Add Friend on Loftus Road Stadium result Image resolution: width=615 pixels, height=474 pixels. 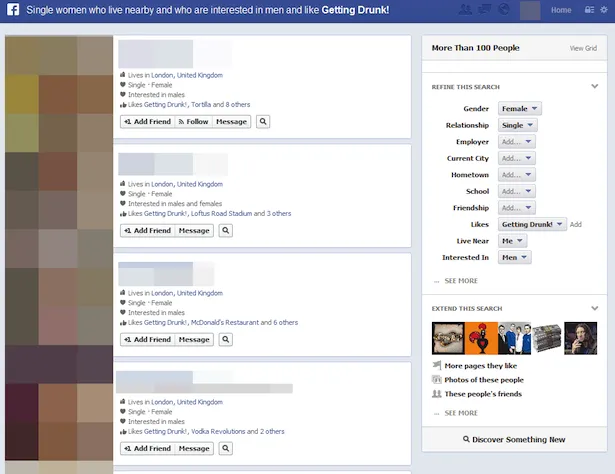click(x=147, y=231)
